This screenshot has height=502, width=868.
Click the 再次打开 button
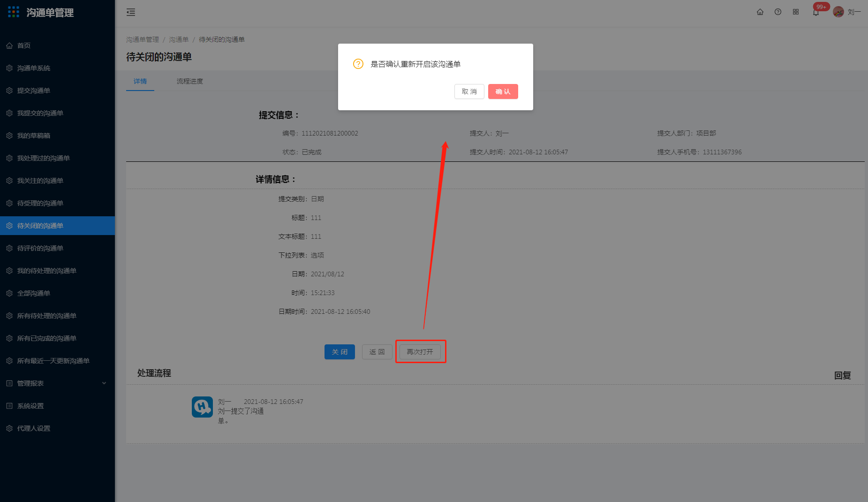click(420, 352)
